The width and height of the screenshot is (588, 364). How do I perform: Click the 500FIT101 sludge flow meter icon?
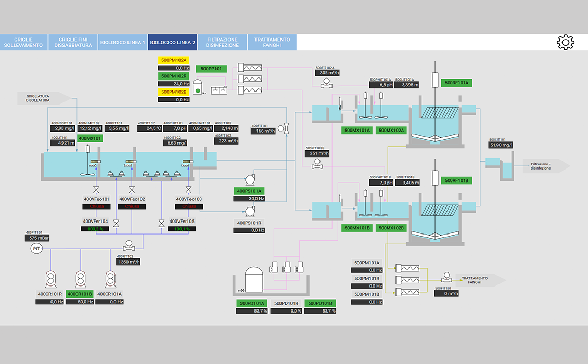pos(446,276)
